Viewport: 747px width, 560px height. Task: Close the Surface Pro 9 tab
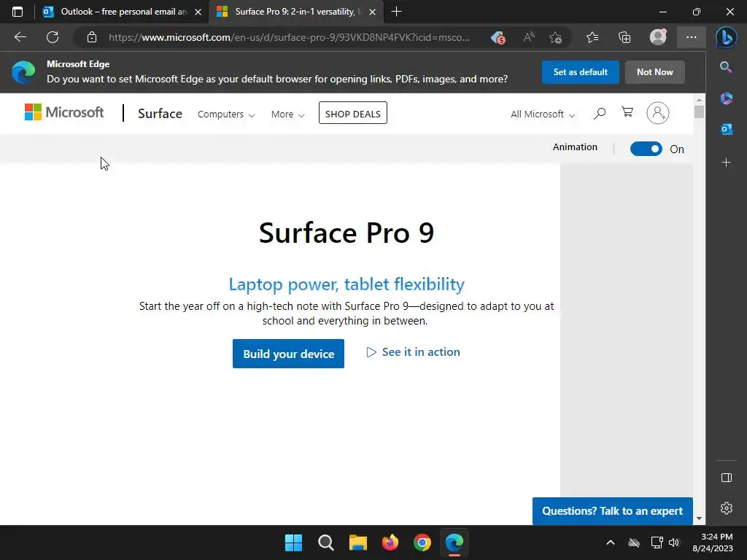tap(373, 12)
